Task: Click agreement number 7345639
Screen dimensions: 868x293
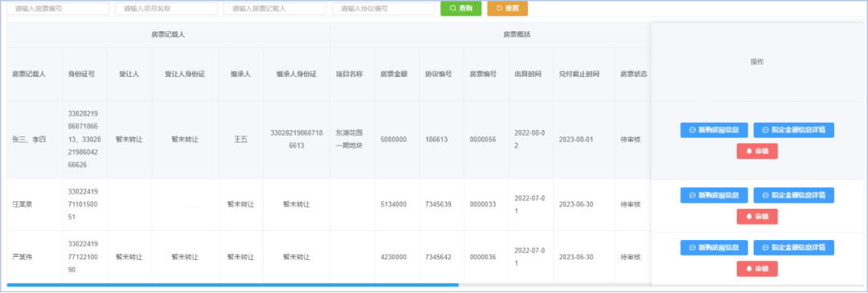Action: click(x=439, y=205)
